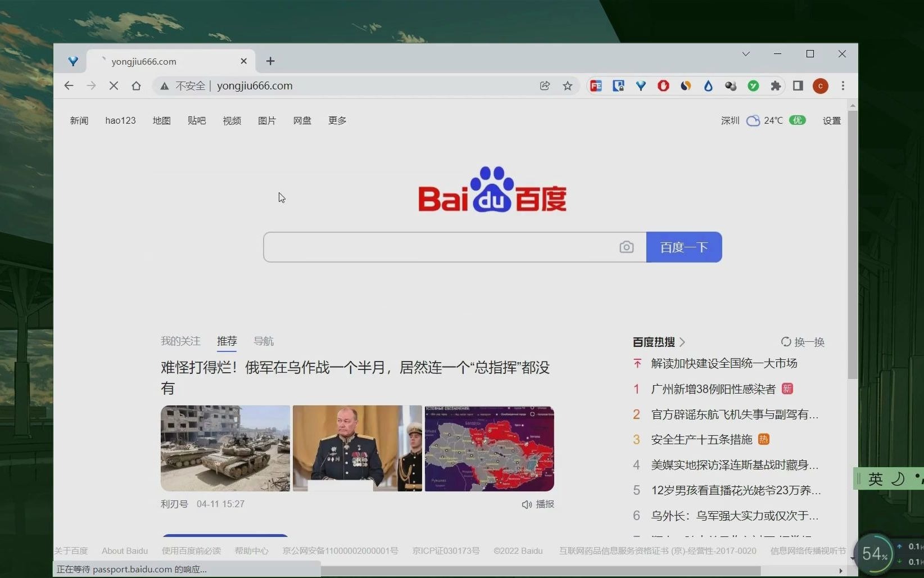Expand the tab search dropdown arrow
This screenshot has height=578, width=924.
point(746,54)
